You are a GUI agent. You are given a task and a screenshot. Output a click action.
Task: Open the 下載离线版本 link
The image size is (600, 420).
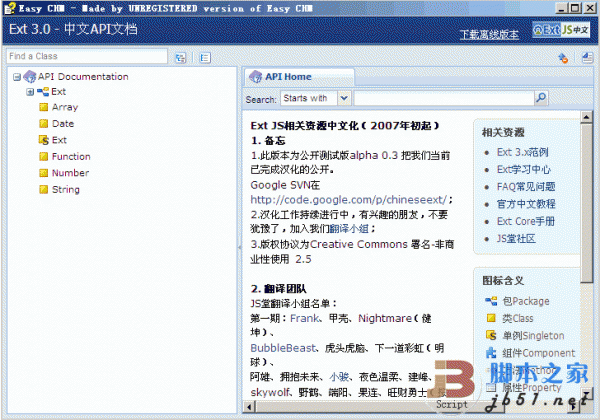tap(489, 35)
